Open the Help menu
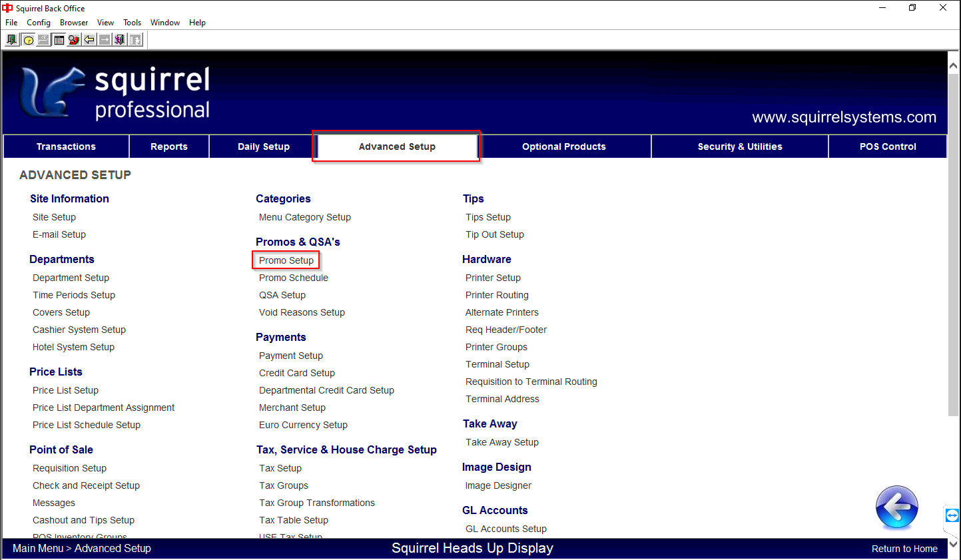This screenshot has height=560, width=961. (x=197, y=23)
